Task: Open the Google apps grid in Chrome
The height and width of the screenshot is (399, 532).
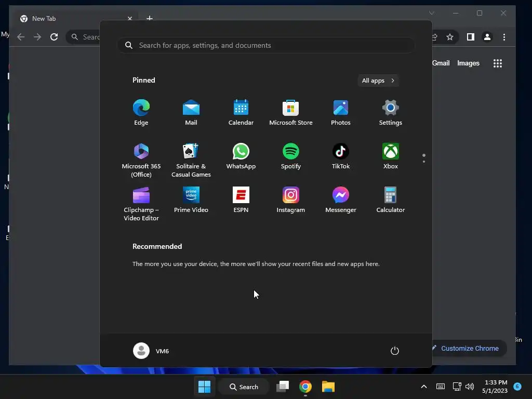Action: (498, 63)
